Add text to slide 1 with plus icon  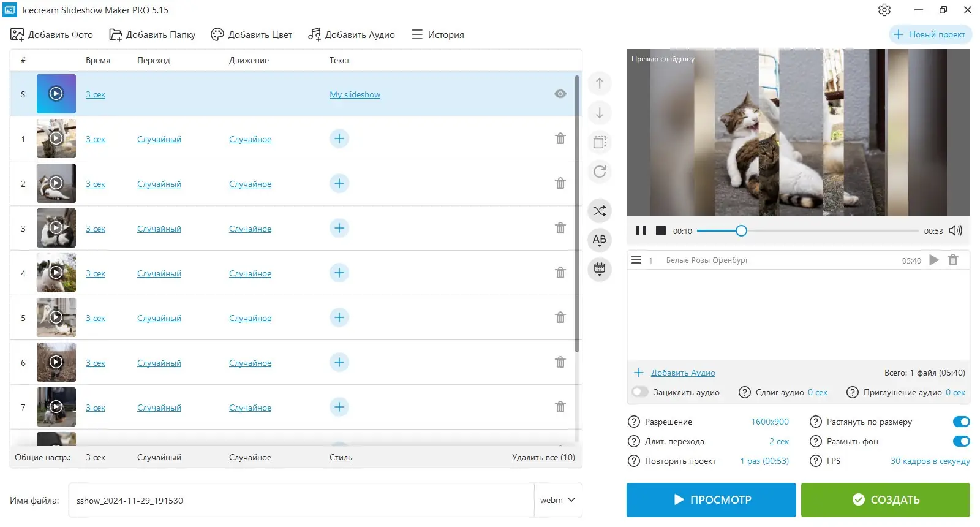[339, 138]
